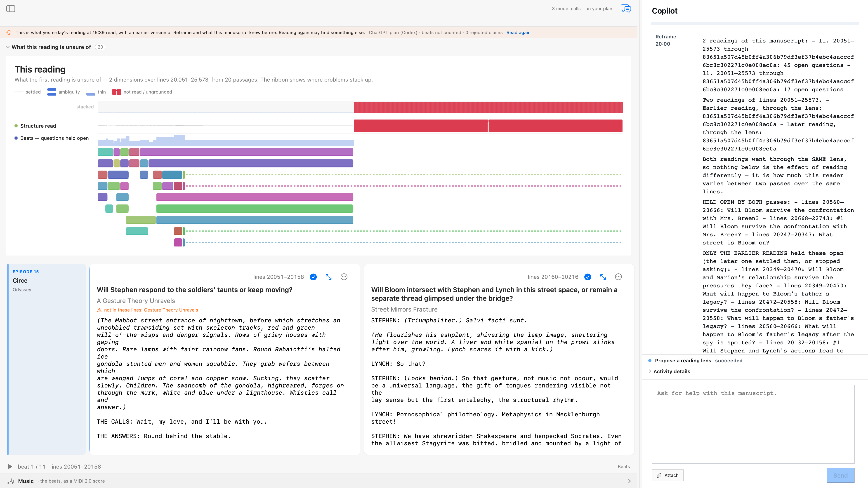The width and height of the screenshot is (868, 488).
Task: Open more options for lines 20160–20216 card
Action: pos(618,277)
